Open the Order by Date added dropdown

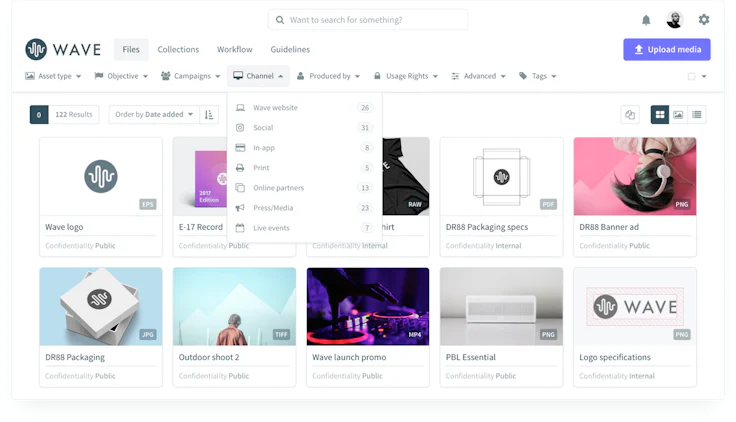pos(154,115)
